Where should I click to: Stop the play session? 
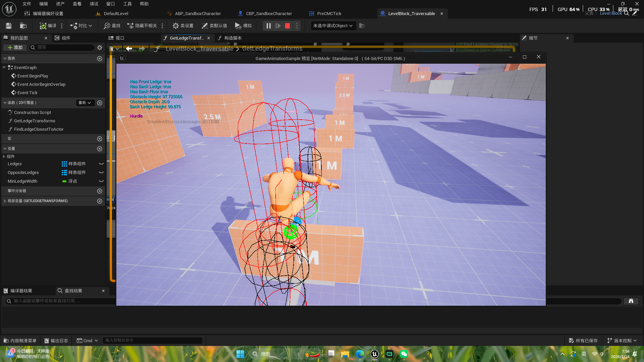coord(287,26)
